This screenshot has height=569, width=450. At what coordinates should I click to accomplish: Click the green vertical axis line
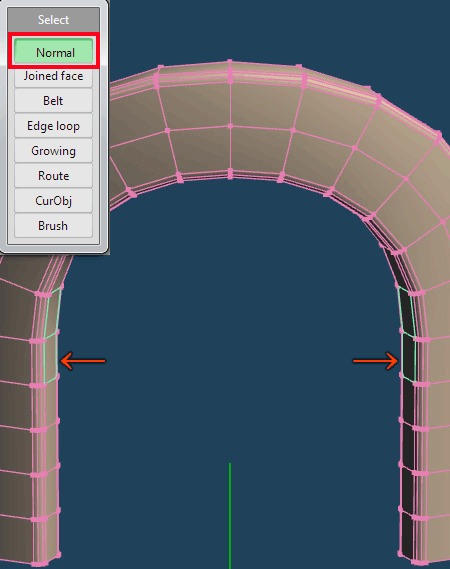[x=230, y=516]
